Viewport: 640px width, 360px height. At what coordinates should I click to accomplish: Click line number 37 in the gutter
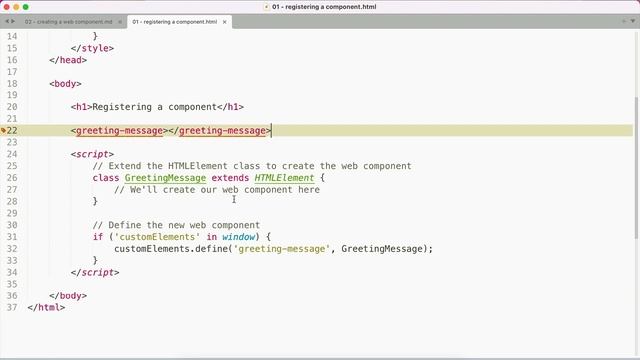click(12, 307)
